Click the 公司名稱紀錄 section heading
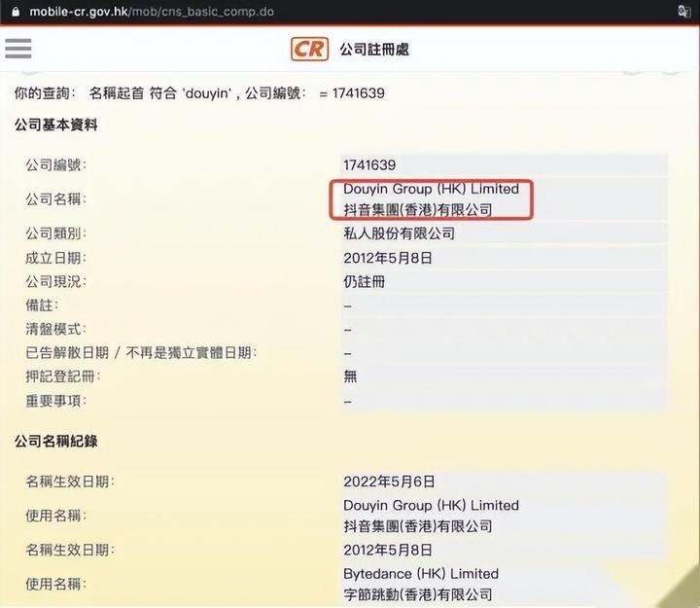The width and height of the screenshot is (700, 608). [55, 442]
